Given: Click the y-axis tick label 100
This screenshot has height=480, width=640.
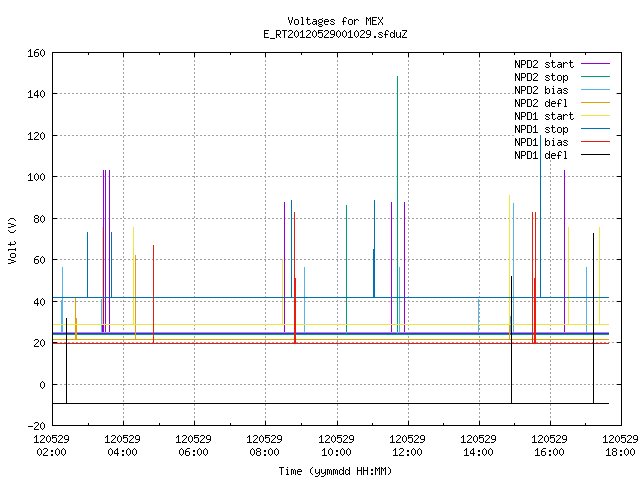Looking at the screenshot, I should 36,177.
